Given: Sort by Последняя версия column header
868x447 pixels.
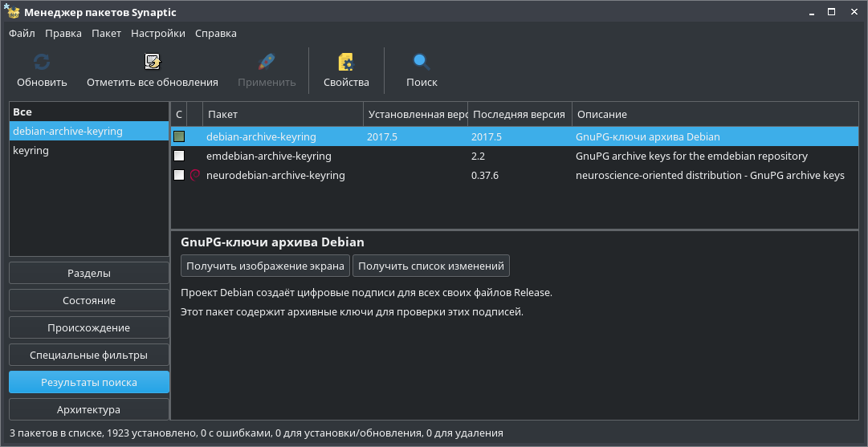Looking at the screenshot, I should click(520, 115).
